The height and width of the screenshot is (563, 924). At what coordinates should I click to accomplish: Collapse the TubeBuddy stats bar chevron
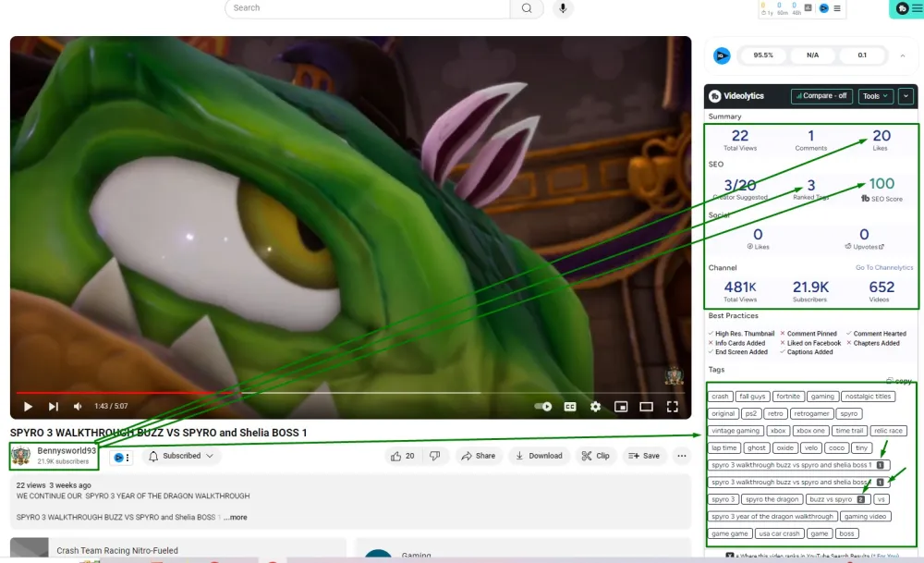[x=902, y=55]
